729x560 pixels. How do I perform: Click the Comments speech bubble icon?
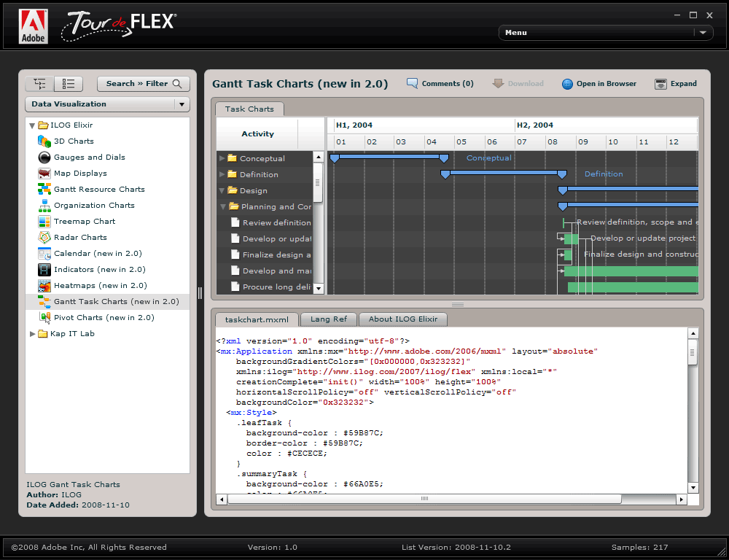412,84
